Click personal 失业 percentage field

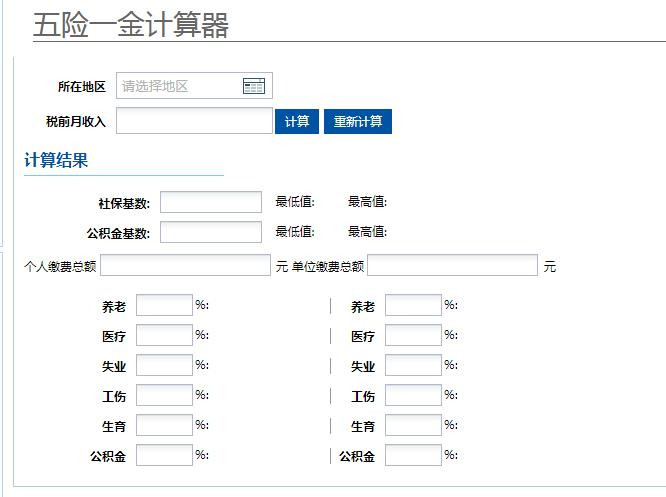(x=164, y=365)
